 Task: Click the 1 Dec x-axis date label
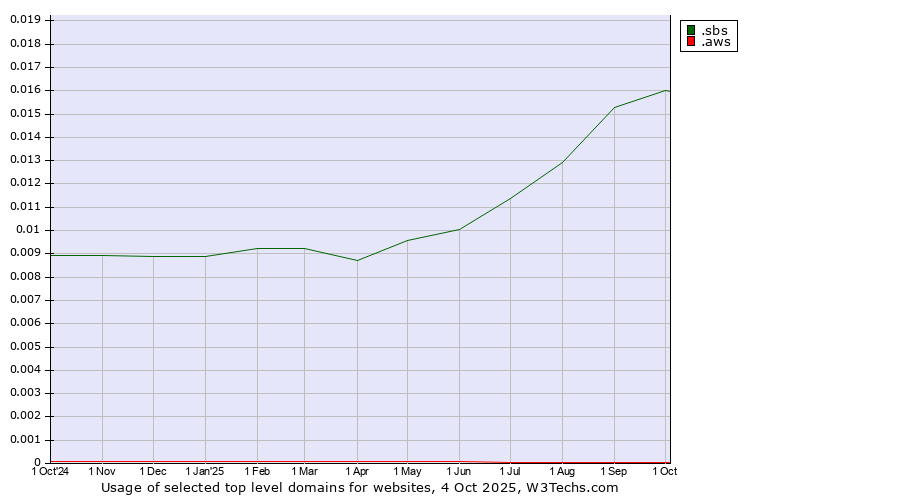click(153, 471)
